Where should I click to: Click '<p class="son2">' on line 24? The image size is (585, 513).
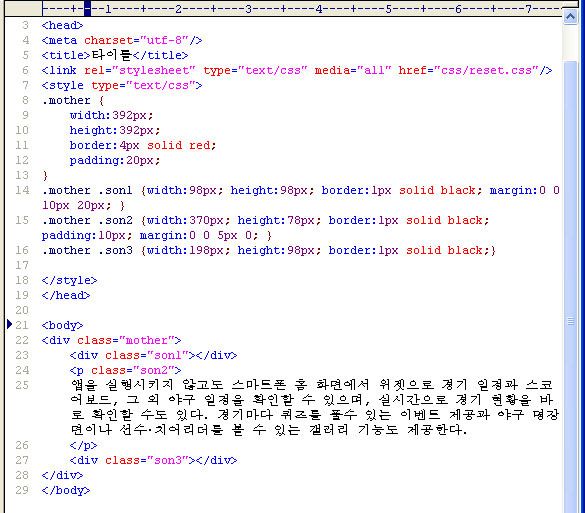pyautogui.click(x=125, y=370)
